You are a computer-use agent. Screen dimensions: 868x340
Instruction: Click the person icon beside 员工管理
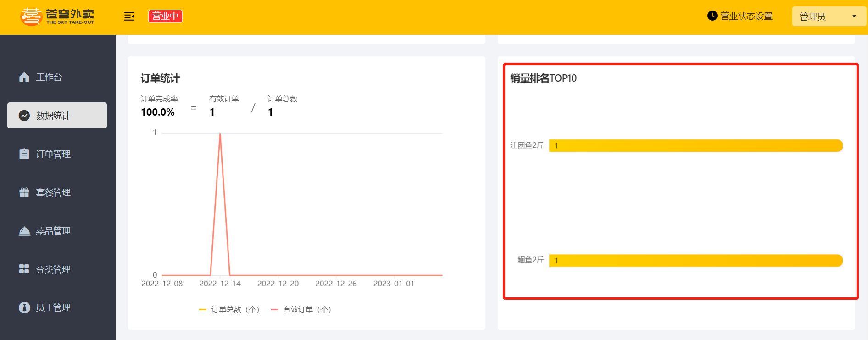coord(24,307)
